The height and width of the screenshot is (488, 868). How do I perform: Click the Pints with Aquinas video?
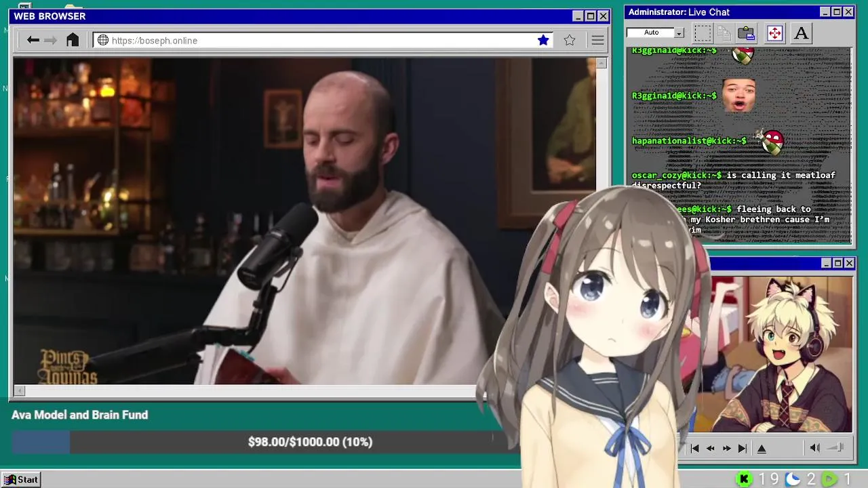click(304, 221)
